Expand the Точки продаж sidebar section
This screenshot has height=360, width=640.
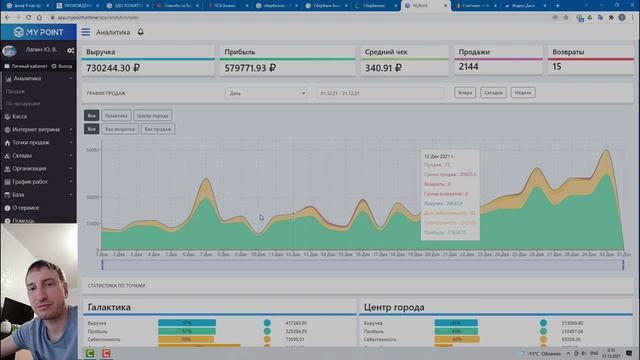point(38,142)
